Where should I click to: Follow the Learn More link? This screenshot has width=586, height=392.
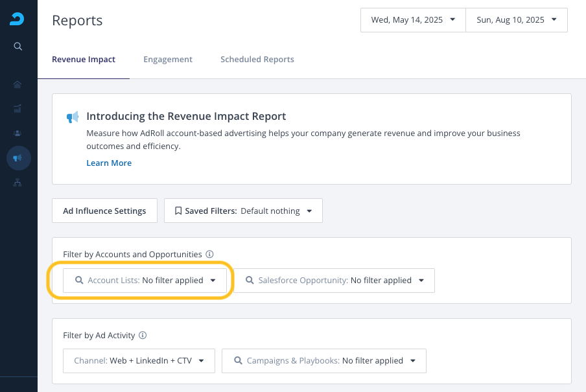coord(109,163)
